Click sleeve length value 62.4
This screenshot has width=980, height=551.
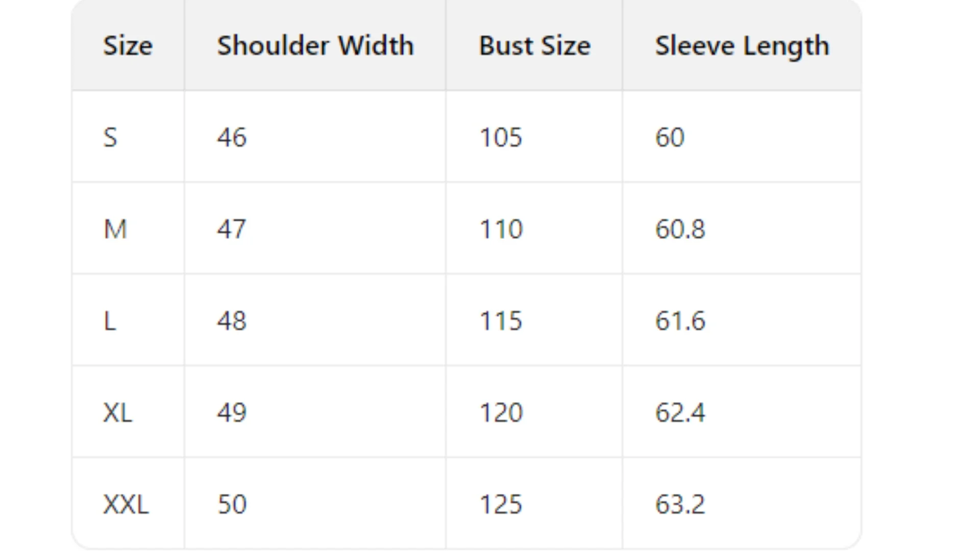tap(680, 412)
